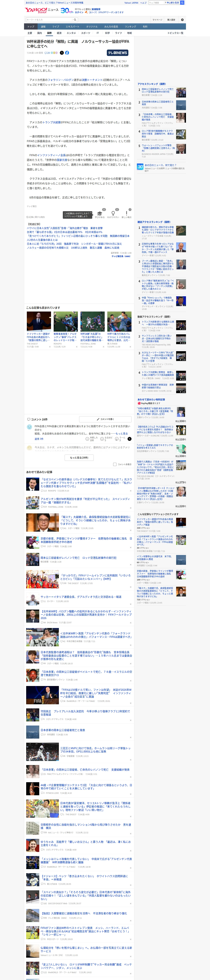Open the みんなの意見 tab
Image resolution: width=210 pixels, height=980 pixels.
tap(111, 27)
